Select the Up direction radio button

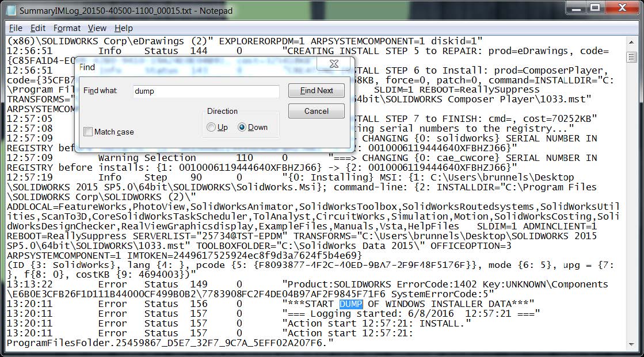211,127
